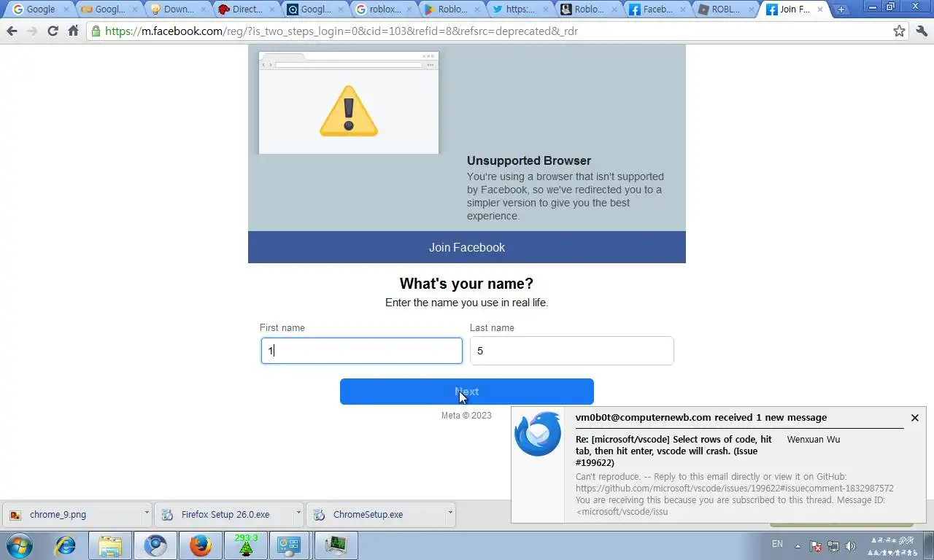Click the Christmas tree countdown taskbar icon

(x=246, y=545)
